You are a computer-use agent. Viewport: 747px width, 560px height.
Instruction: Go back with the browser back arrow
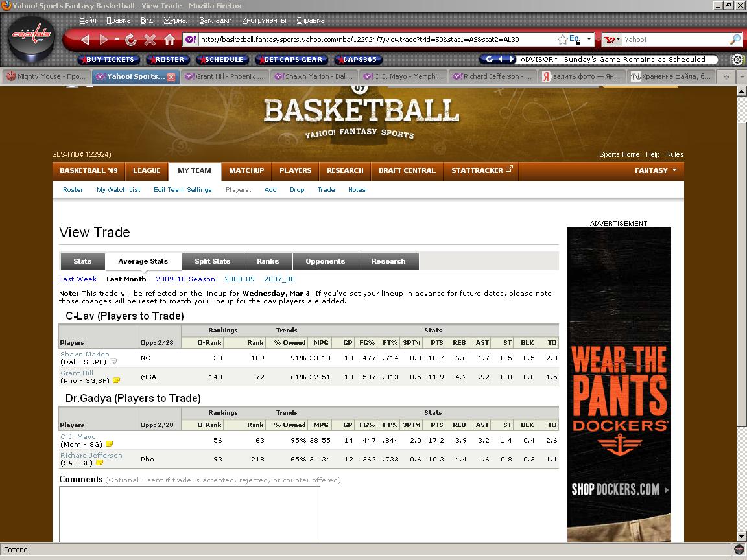(85, 40)
